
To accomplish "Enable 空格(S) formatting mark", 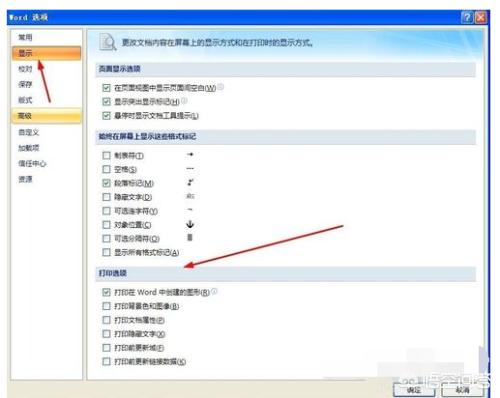I will click(x=106, y=169).
